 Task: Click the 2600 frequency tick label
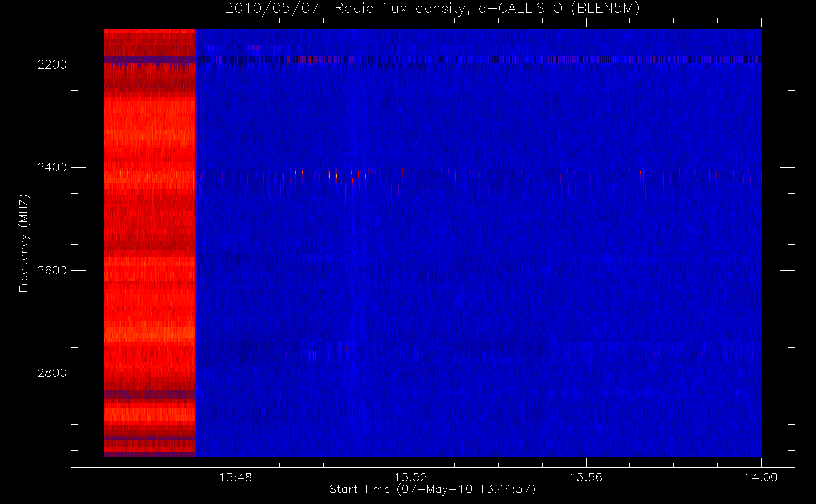click(52, 271)
